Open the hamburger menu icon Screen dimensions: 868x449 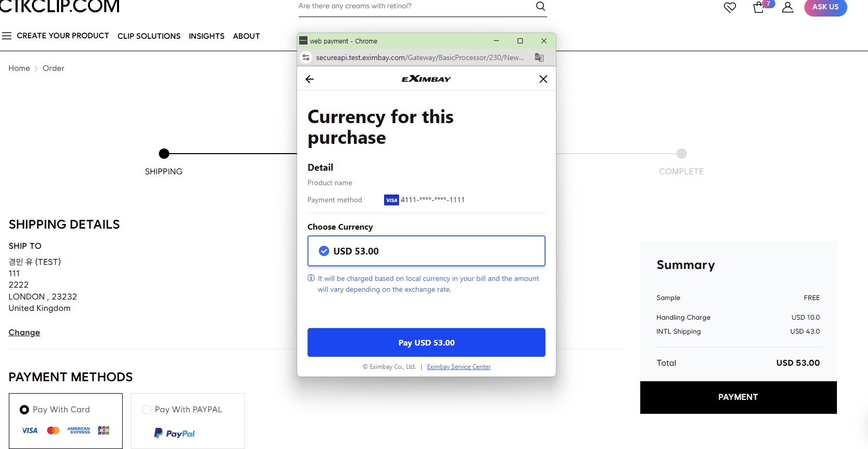pyautogui.click(x=7, y=36)
